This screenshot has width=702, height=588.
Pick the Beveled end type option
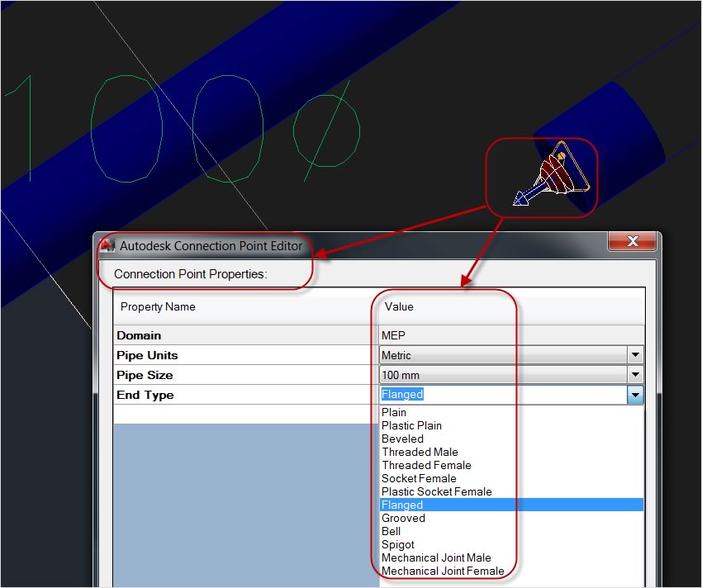click(x=402, y=439)
